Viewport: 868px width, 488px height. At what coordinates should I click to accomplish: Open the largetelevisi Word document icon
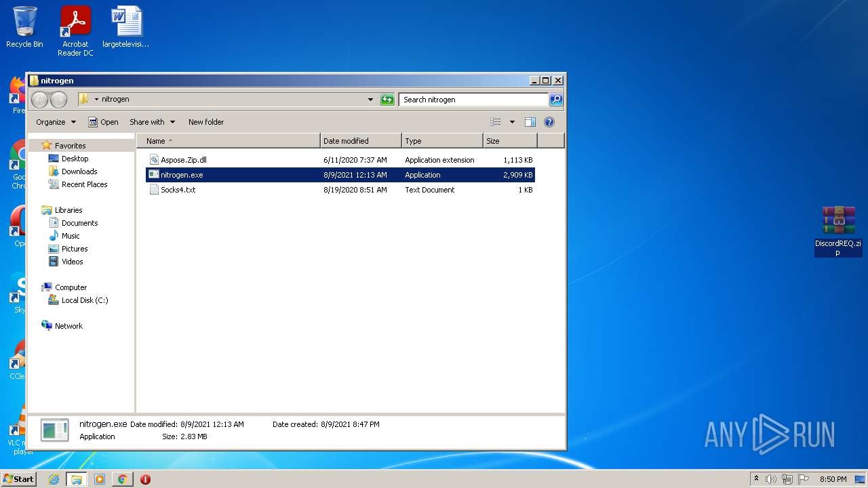tap(126, 27)
